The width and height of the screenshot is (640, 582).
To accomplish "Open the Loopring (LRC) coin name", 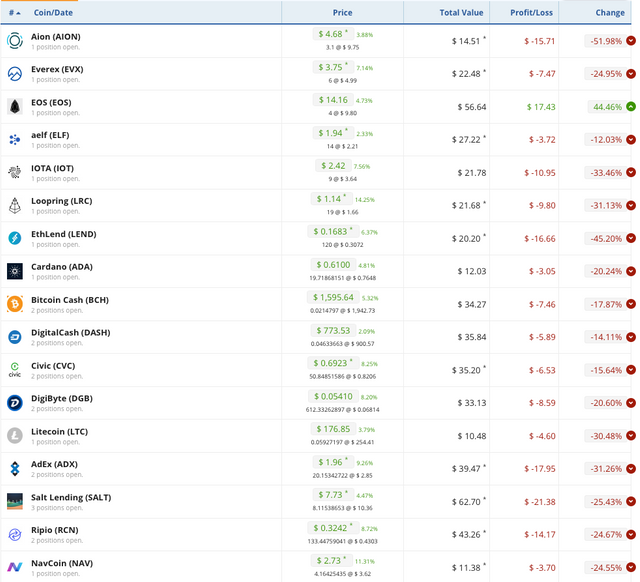I will pos(62,201).
